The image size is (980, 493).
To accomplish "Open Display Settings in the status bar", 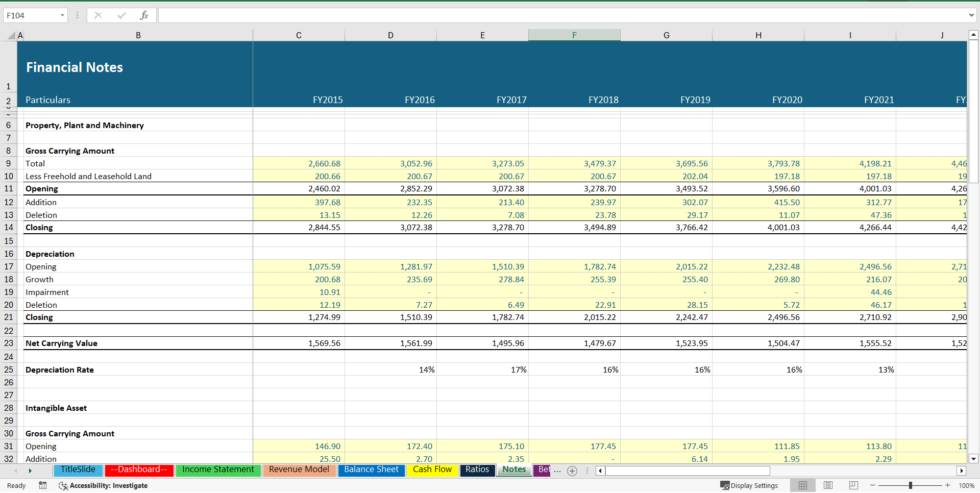I will pyautogui.click(x=749, y=485).
